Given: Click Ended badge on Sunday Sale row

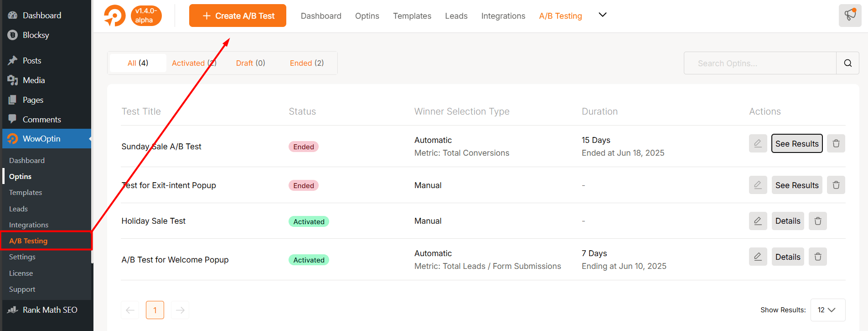Looking at the screenshot, I should tap(304, 147).
